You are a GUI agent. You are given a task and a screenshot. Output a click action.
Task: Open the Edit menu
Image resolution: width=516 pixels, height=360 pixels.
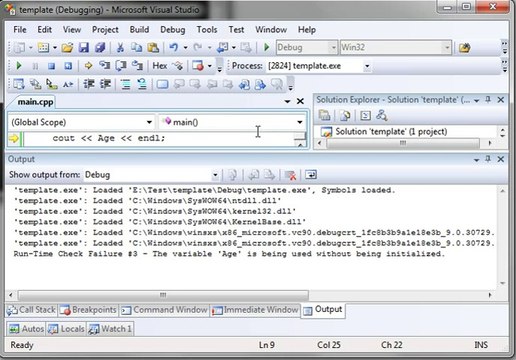pyautogui.click(x=44, y=30)
